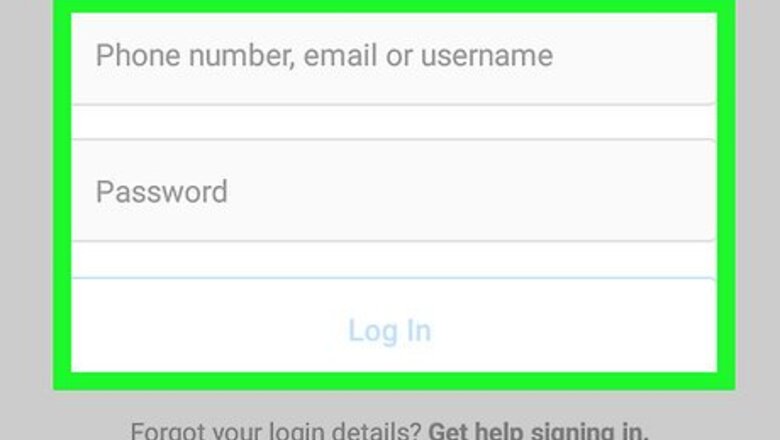
Task: Open the Get help signing in link
Action: [538, 431]
